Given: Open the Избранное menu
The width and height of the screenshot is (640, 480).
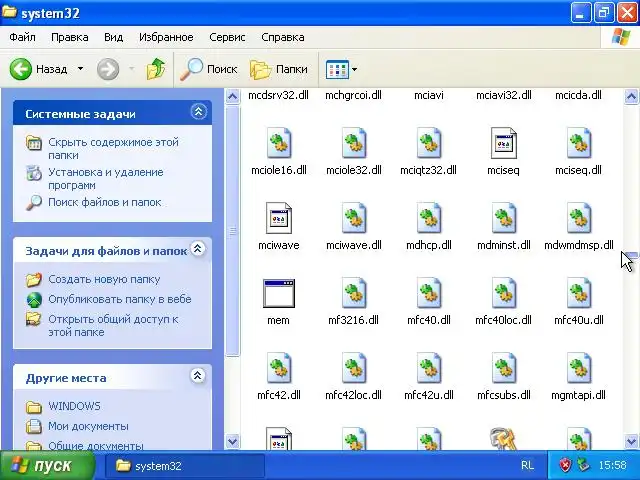Looking at the screenshot, I should click(x=166, y=37).
